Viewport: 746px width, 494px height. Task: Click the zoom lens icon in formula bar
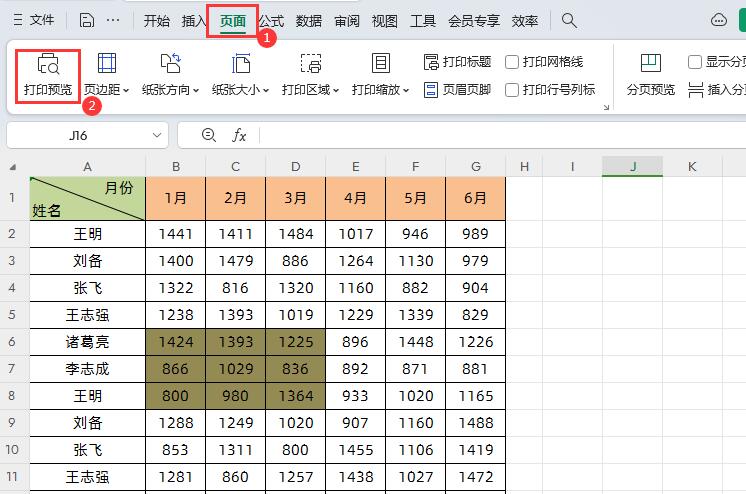pyautogui.click(x=208, y=135)
